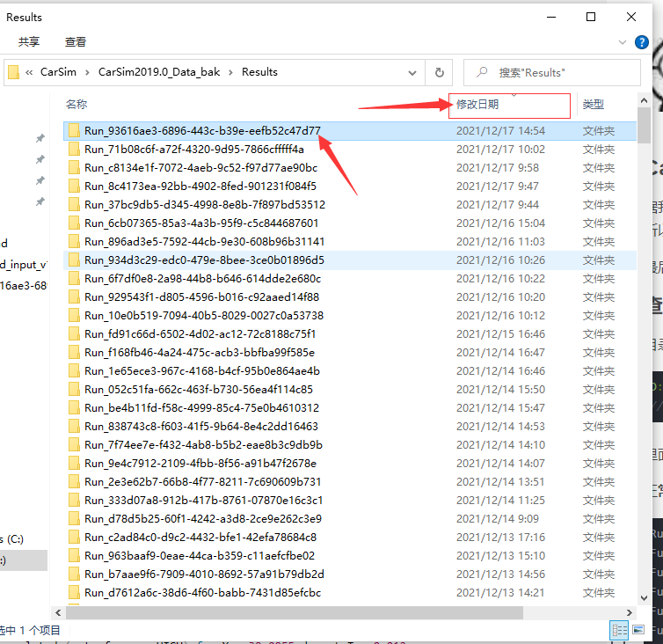Click vertical scrollbar down arrow
This screenshot has width=663, height=644.
(x=644, y=598)
